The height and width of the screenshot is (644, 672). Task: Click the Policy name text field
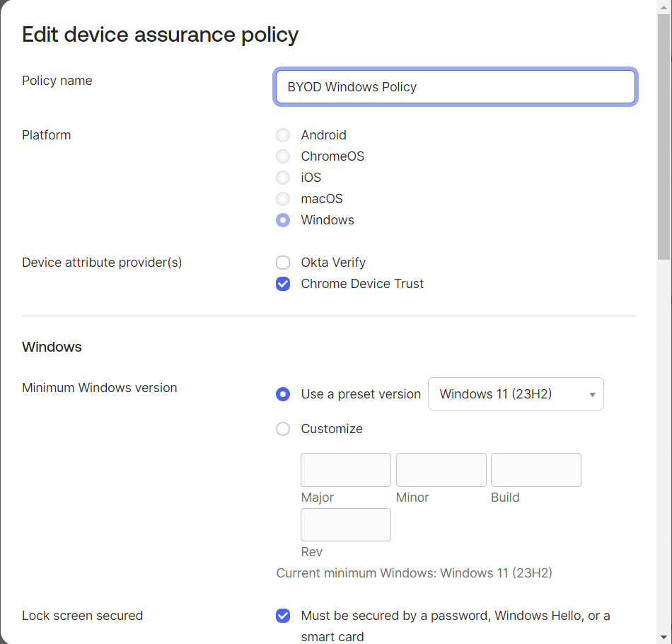coord(455,87)
